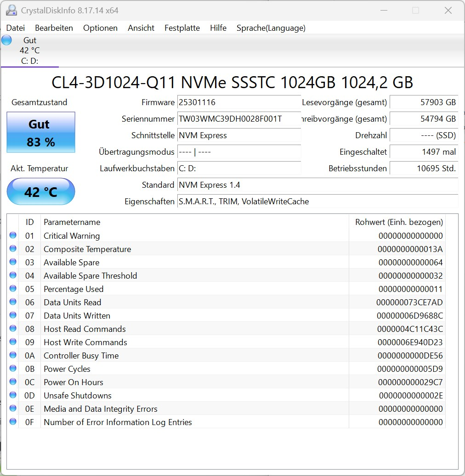Image resolution: width=465 pixels, height=476 pixels.
Task: Click status dot for Available Spare Threshold row
Action: point(13,275)
